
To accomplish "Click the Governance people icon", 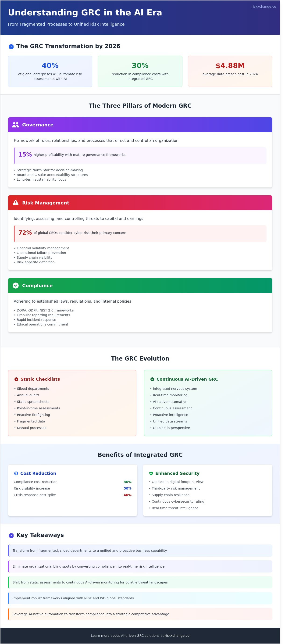I will (16, 125).
